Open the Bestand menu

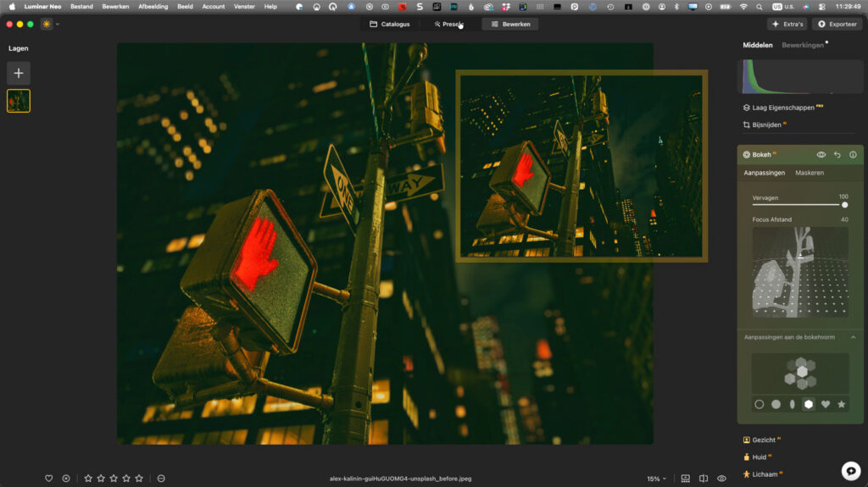[81, 7]
